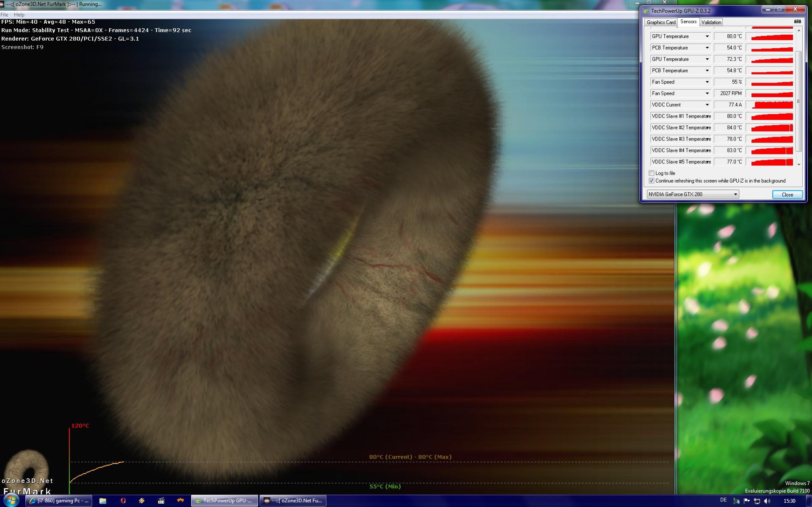
Task: Switch to TechPowerUp GPU-Z taskbar button
Action: click(x=224, y=501)
